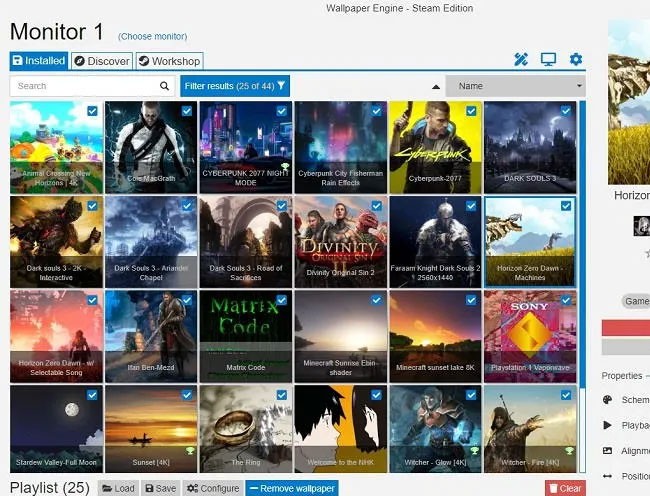This screenshot has width=650, height=496.
Task: Click the monitor display icon
Action: (x=548, y=60)
